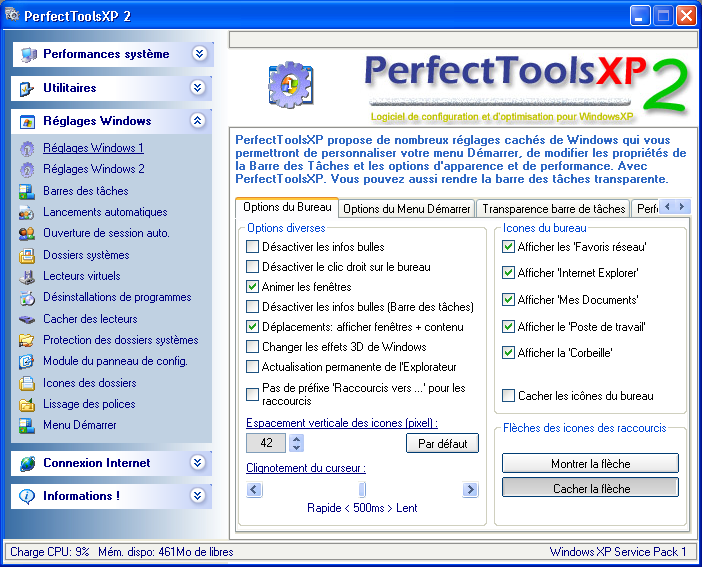This screenshot has height=567, width=702.
Task: Click the cursor blink slider left arrow
Action: point(254,490)
